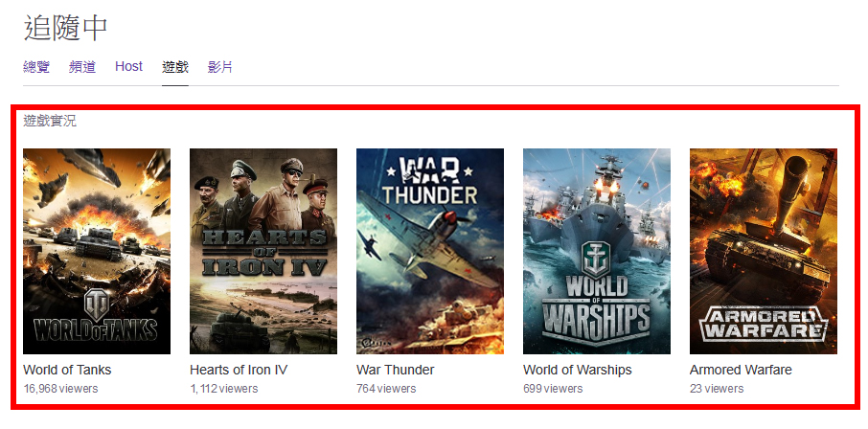This screenshot has width=868, height=429.
Task: Select the 764 viewers text
Action: click(x=386, y=389)
